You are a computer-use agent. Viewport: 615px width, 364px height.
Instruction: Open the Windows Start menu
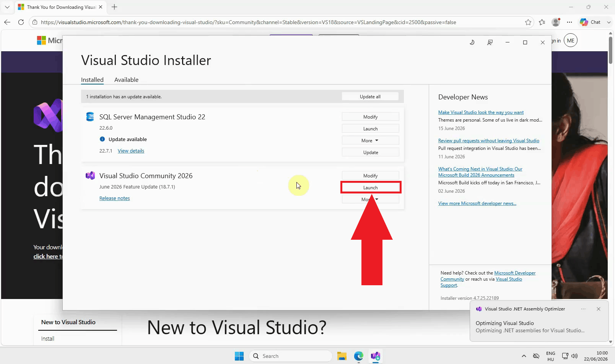click(239, 356)
